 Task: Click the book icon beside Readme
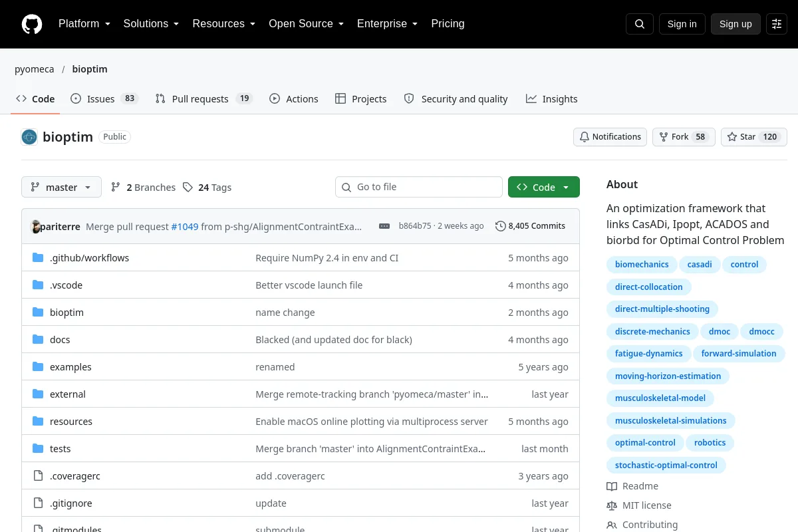tap(612, 486)
